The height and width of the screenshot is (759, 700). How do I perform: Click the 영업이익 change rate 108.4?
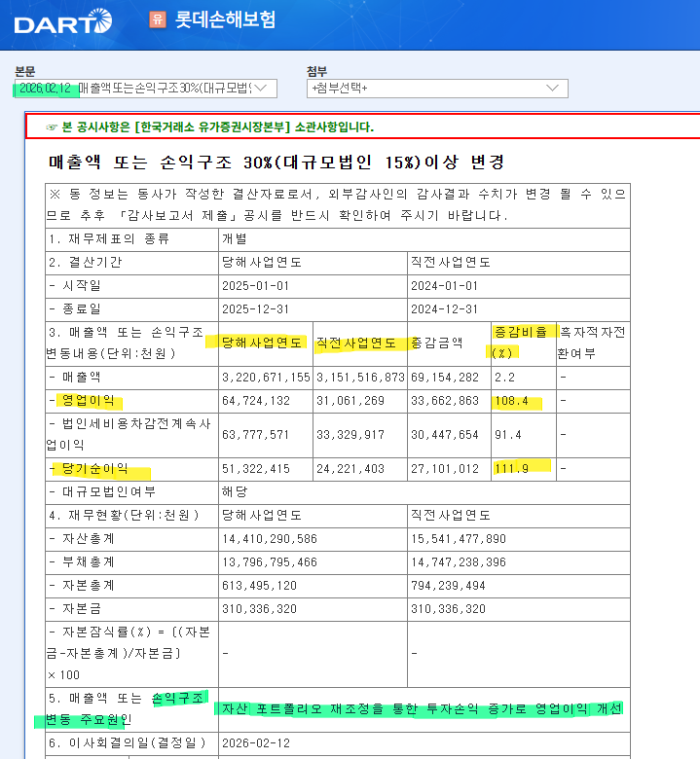pyautogui.click(x=511, y=401)
